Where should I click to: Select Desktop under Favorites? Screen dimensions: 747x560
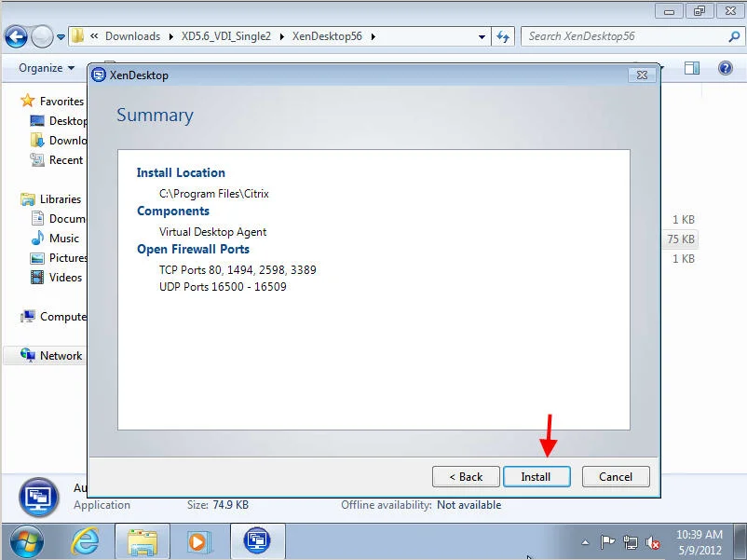pyautogui.click(x=68, y=120)
